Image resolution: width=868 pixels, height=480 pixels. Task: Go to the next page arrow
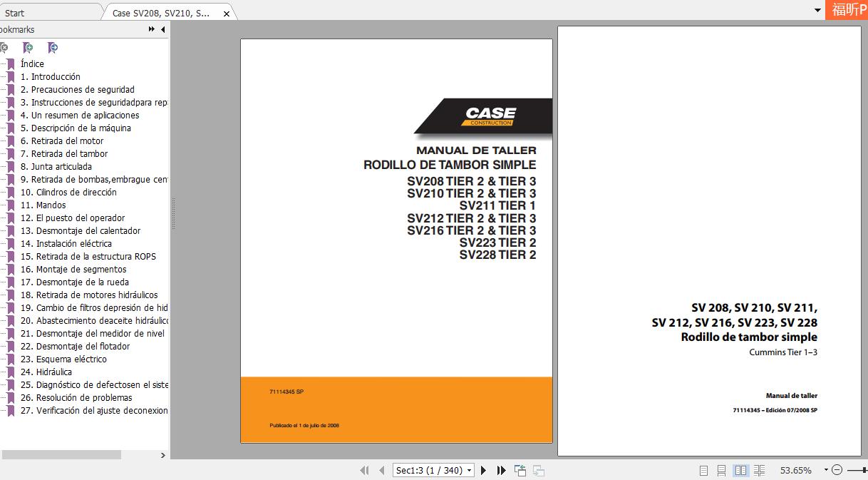pyautogui.click(x=484, y=471)
